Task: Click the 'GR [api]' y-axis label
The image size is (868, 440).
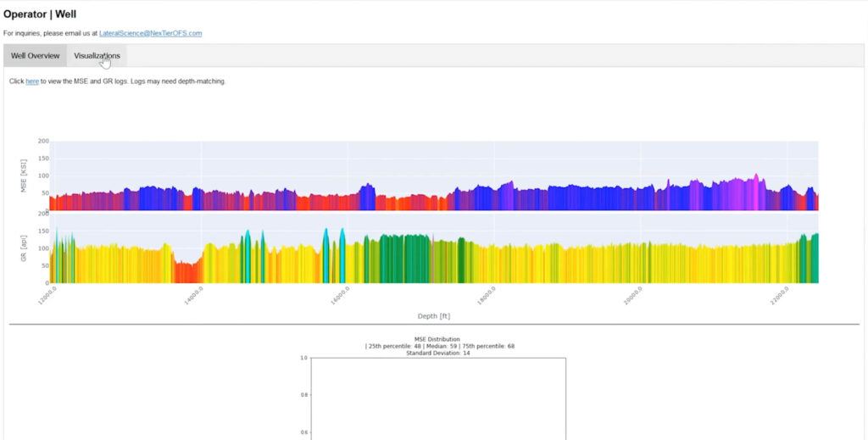Action: 24,248
